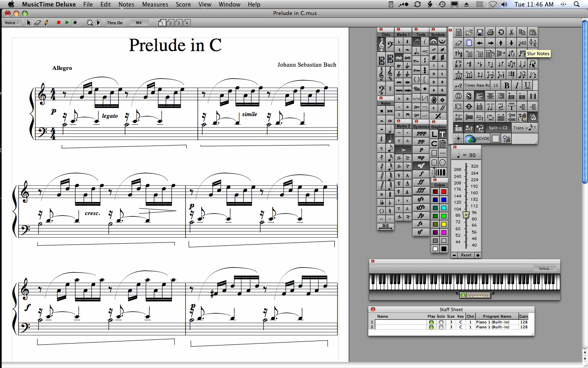Open the View menu
The width and height of the screenshot is (588, 368).
(205, 4)
